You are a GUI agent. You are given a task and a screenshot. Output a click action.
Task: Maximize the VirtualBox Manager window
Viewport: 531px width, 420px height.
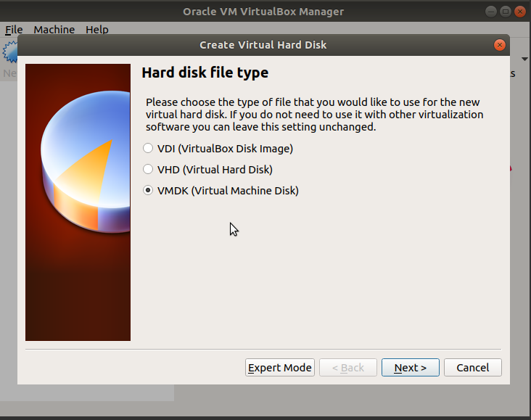coord(506,12)
